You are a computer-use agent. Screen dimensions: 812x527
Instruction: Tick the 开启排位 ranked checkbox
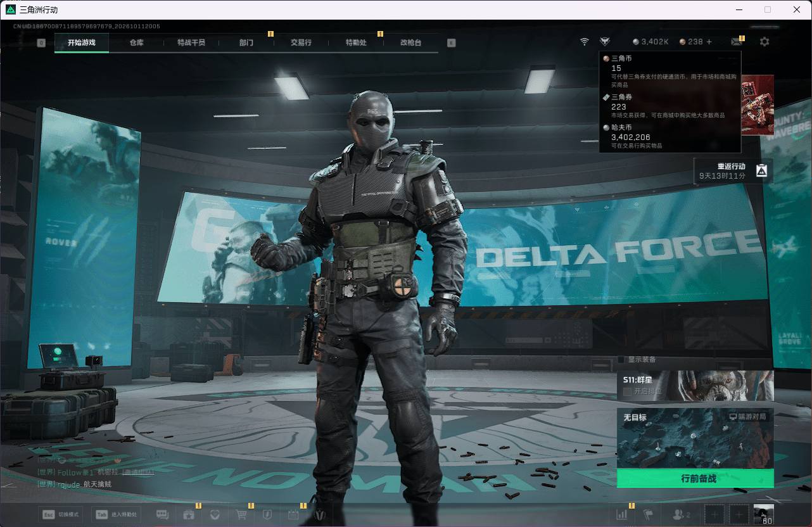tap(627, 391)
